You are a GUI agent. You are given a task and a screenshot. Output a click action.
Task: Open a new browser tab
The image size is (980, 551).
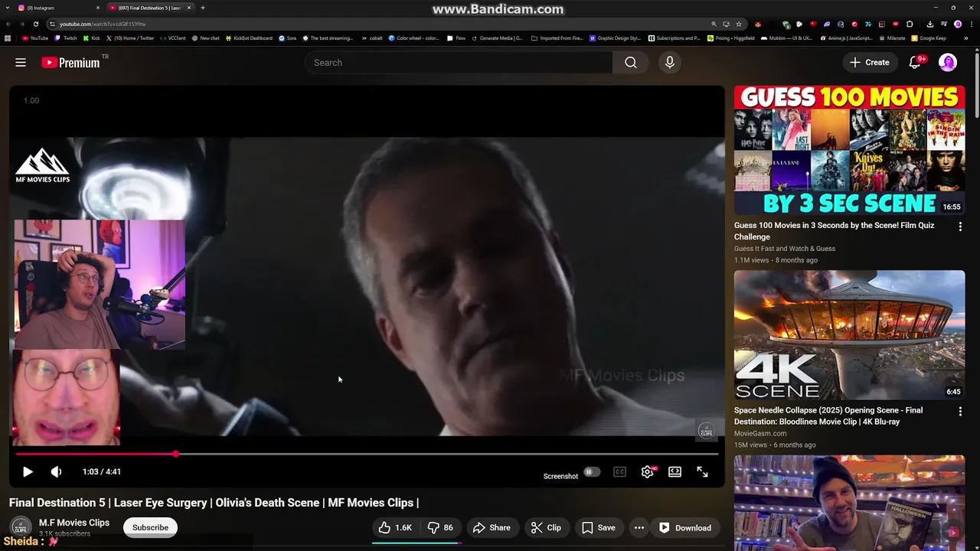click(x=203, y=8)
